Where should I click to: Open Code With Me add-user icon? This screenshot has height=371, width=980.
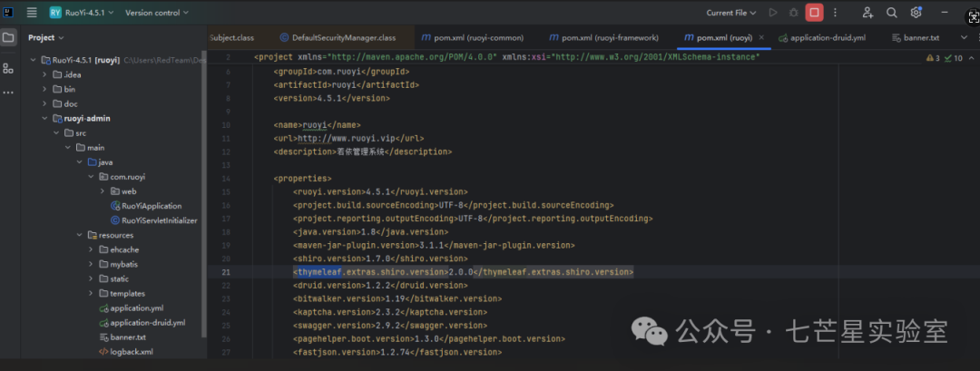point(867,13)
